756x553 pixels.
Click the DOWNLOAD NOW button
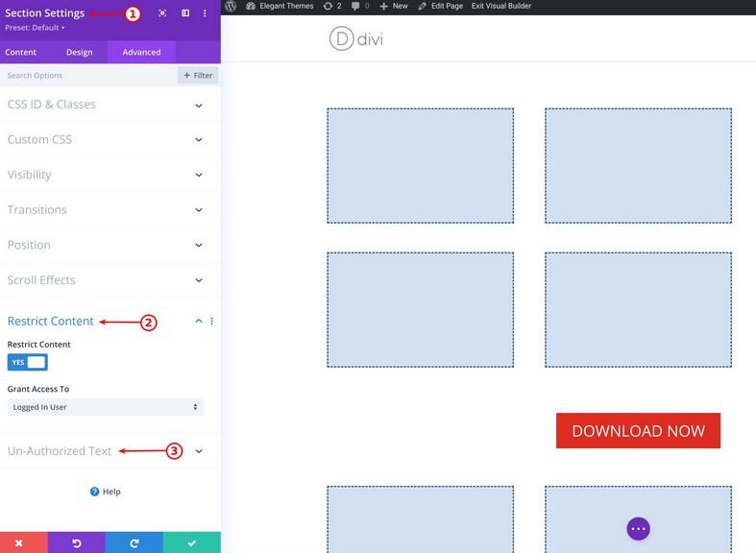pyautogui.click(x=639, y=431)
